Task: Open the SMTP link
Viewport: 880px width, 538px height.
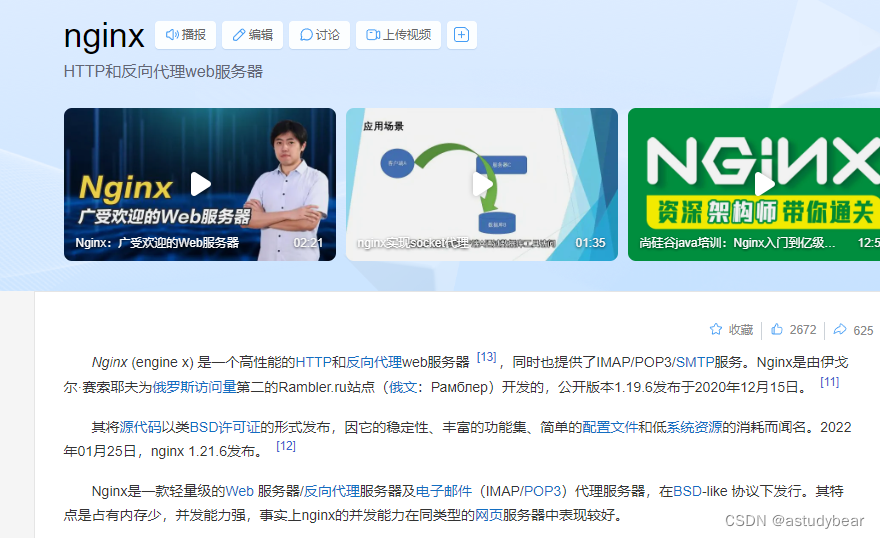Action: [x=695, y=362]
